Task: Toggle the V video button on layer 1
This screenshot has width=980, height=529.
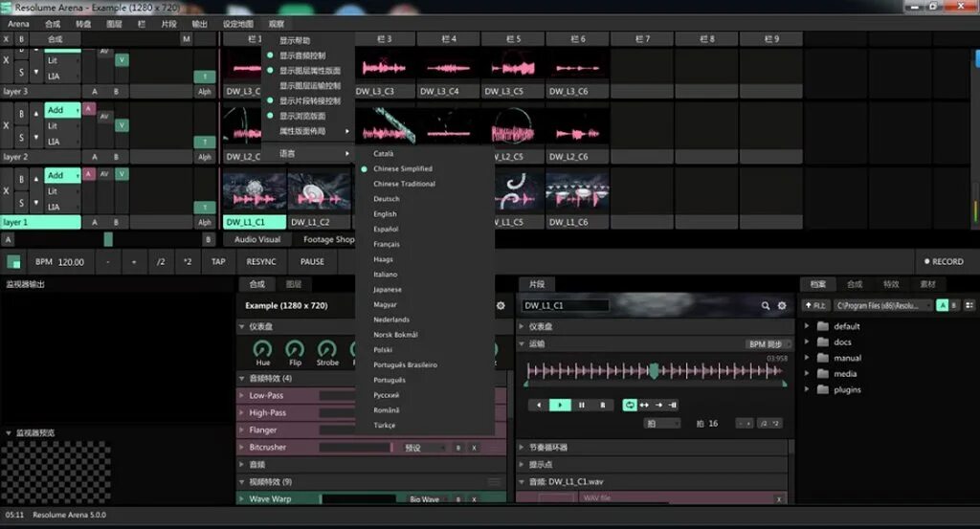Action: point(122,174)
